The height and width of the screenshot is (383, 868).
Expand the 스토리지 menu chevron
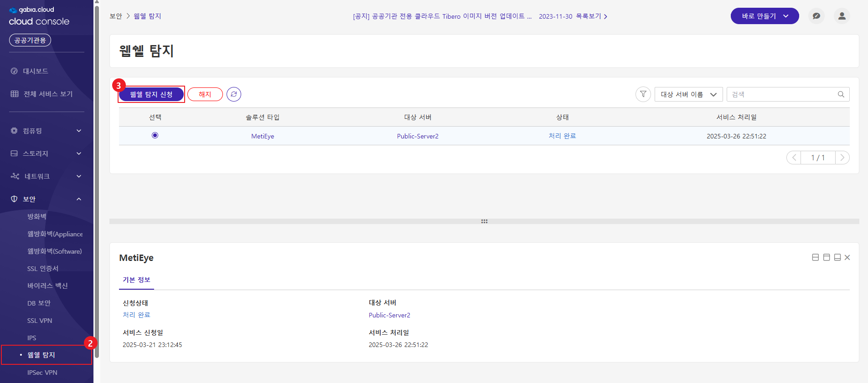click(x=79, y=153)
